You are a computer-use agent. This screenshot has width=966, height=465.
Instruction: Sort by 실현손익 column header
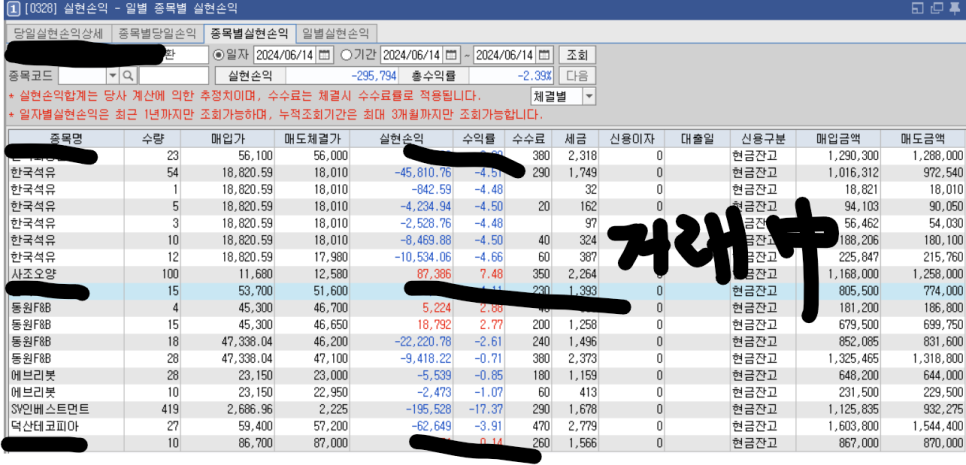click(402, 138)
